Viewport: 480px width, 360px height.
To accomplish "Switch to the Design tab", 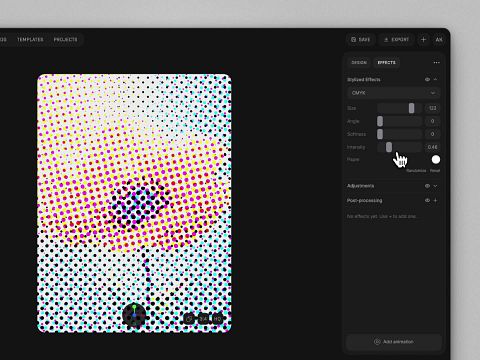I will click(x=359, y=62).
